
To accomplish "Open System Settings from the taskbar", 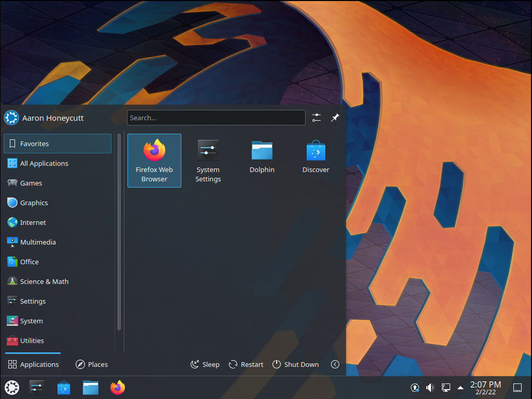I will pos(37,388).
